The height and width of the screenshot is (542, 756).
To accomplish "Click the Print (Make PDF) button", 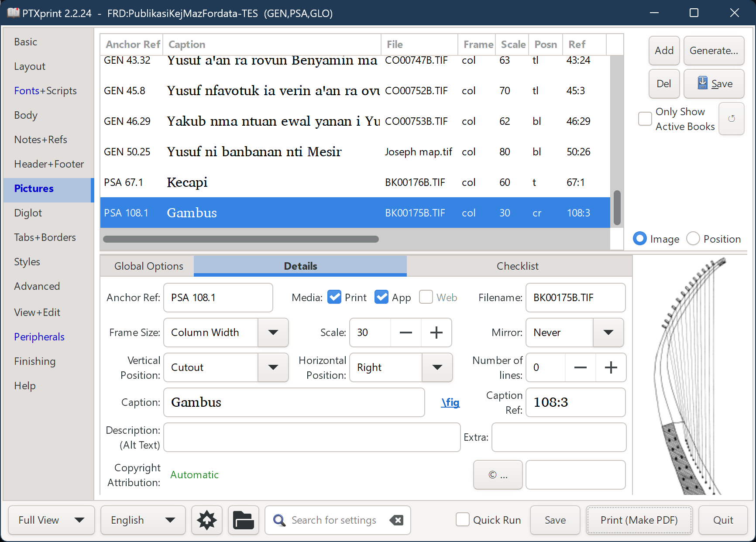I will [x=639, y=520].
